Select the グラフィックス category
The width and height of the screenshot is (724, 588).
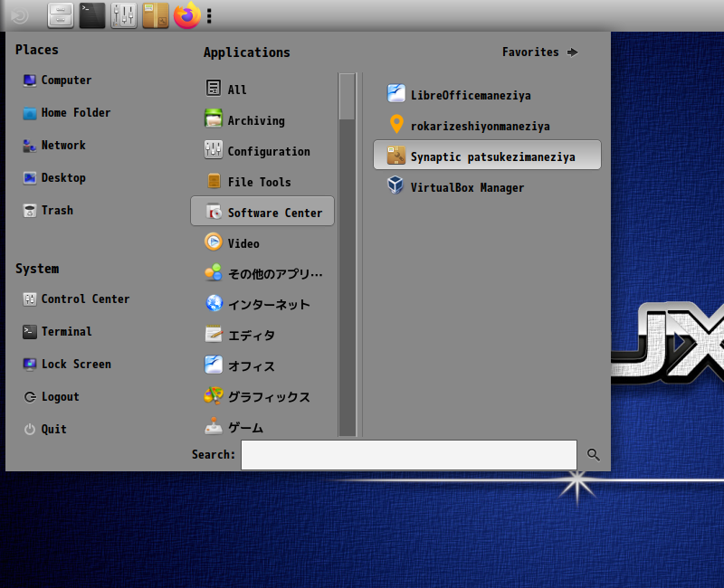[x=262, y=395]
